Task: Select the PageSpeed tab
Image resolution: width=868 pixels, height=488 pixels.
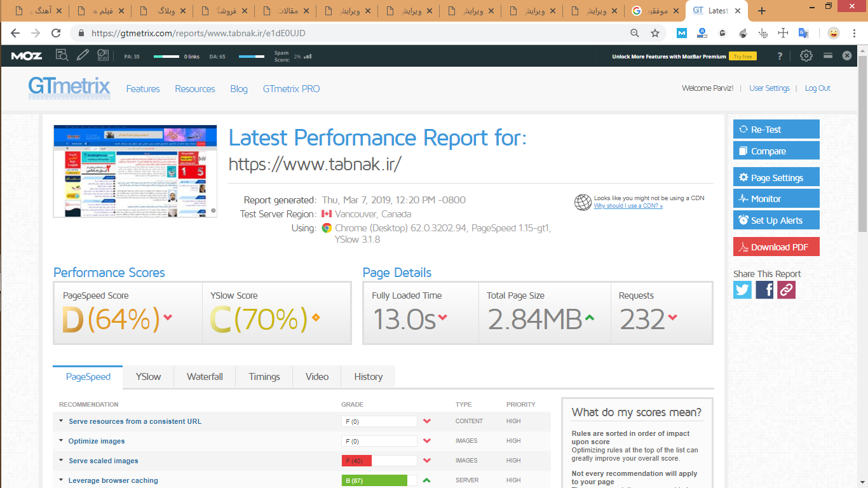Action: tap(88, 376)
